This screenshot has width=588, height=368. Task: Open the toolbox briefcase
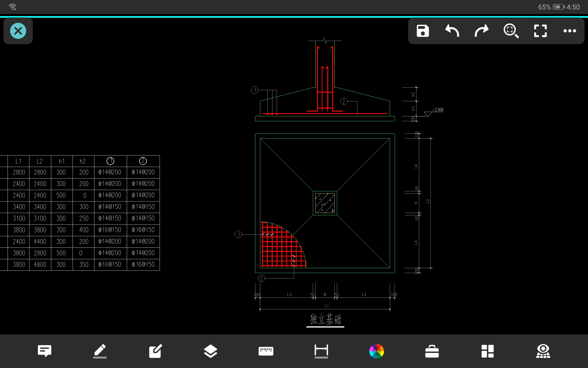432,351
